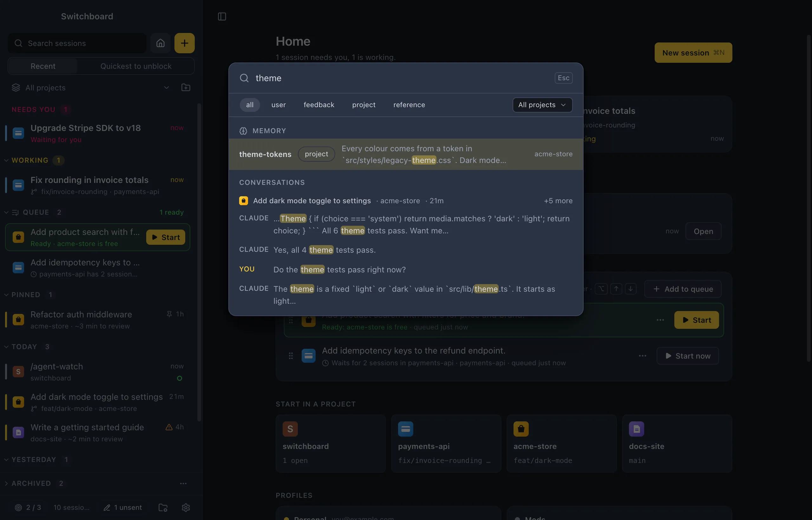The height and width of the screenshot is (520, 812).
Task: Click the home icon button in sidebar
Action: pos(160,43)
